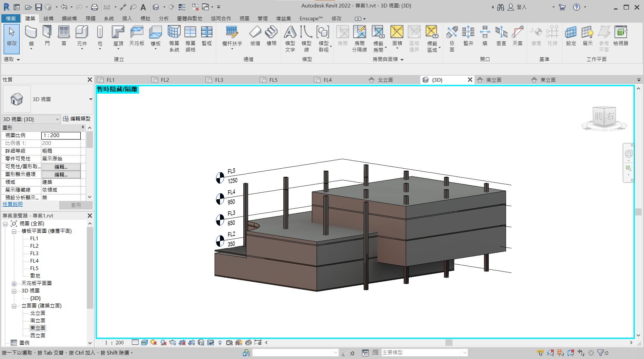This screenshot has height=359, width=644.
Task: Select the 柱 (Column) tool
Action: (x=100, y=37)
